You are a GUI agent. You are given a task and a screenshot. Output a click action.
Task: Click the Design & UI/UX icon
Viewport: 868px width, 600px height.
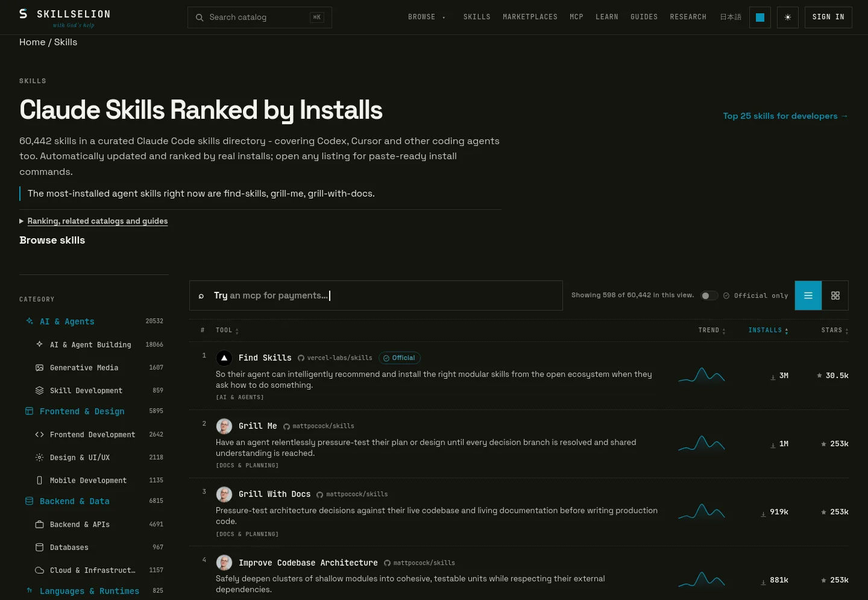tap(39, 458)
